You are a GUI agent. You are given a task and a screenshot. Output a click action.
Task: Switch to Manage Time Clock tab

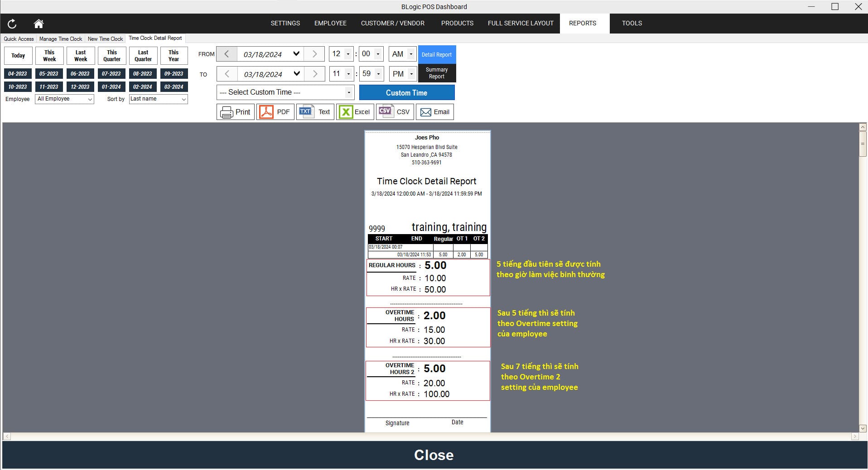(x=61, y=39)
